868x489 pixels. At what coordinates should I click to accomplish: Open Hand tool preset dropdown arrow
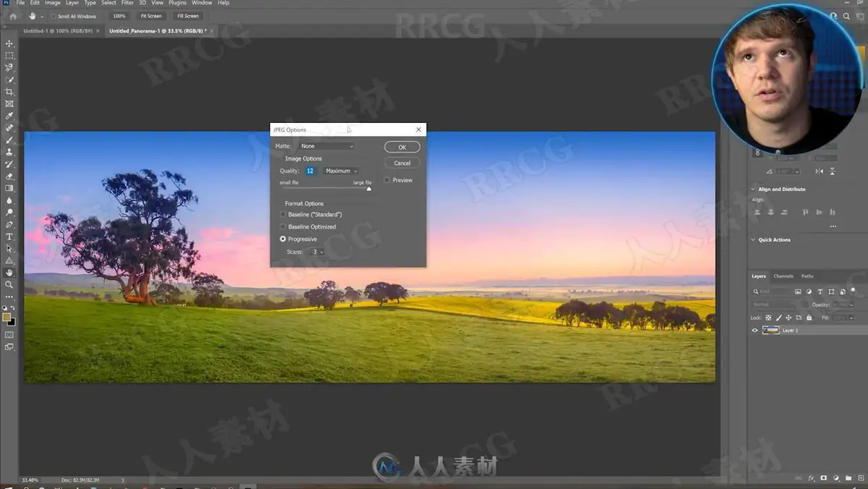click(41, 16)
